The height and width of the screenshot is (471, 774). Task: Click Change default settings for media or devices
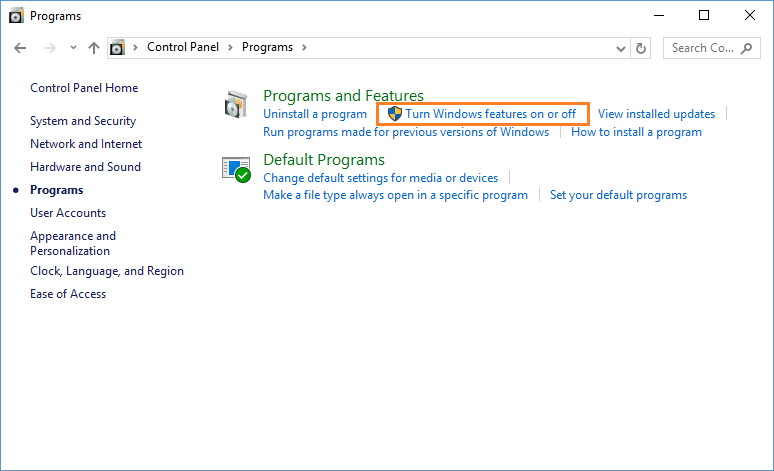[381, 178]
